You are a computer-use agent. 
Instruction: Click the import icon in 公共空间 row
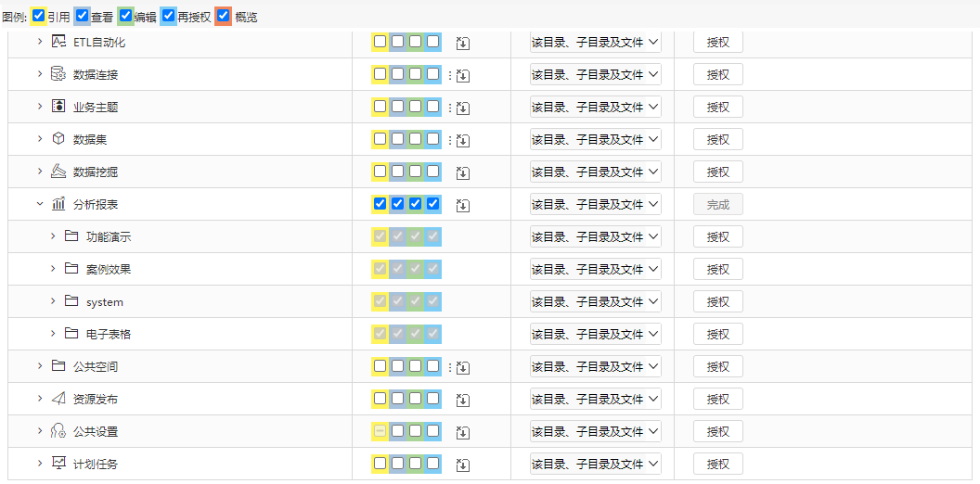click(462, 368)
